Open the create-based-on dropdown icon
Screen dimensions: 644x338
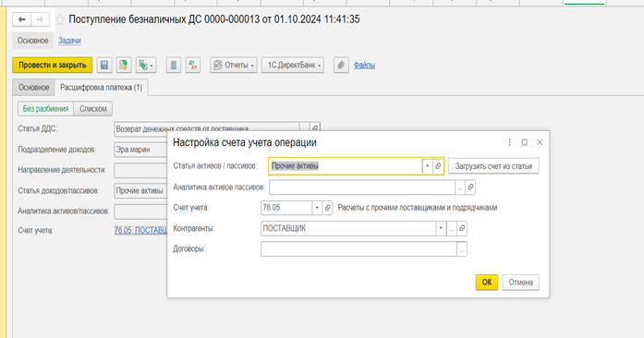pos(146,65)
